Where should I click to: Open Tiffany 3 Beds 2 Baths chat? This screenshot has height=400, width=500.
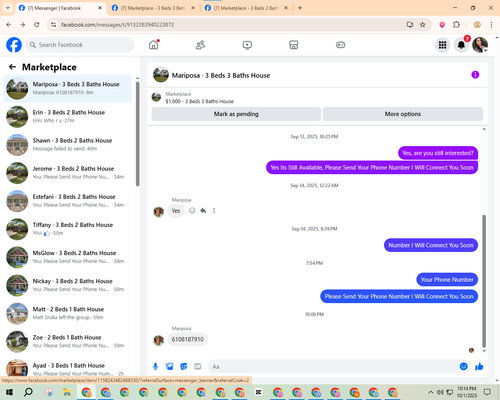click(67, 229)
